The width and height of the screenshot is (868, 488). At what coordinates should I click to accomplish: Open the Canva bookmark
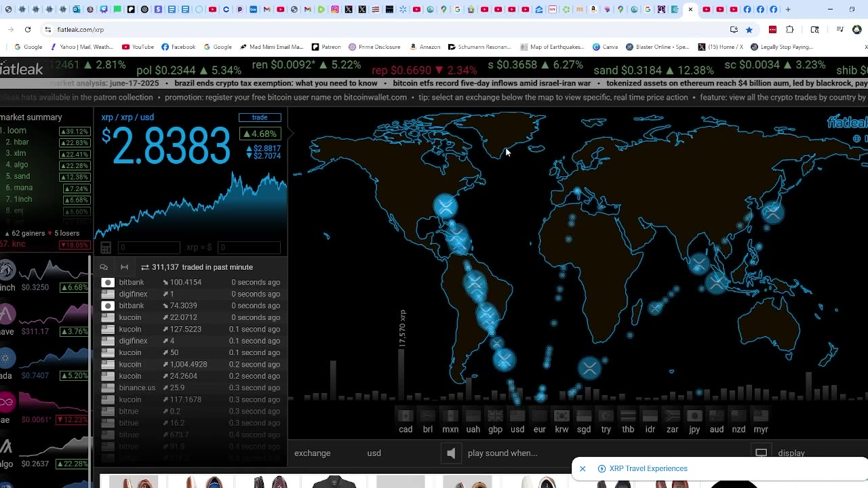pyautogui.click(x=606, y=47)
